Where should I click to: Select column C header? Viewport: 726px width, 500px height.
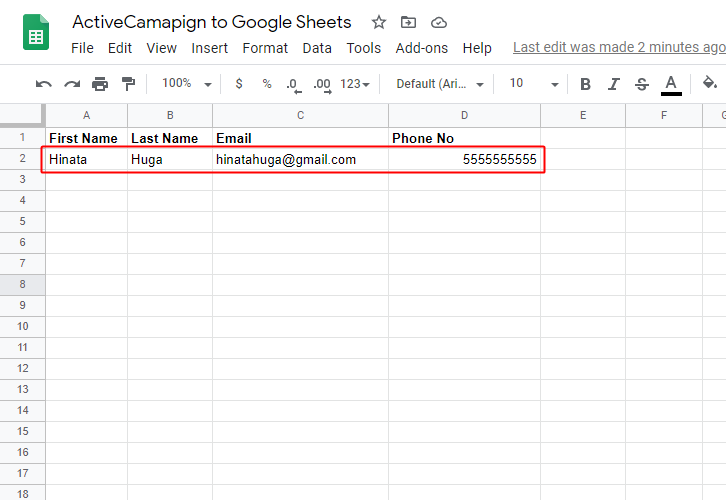point(300,115)
